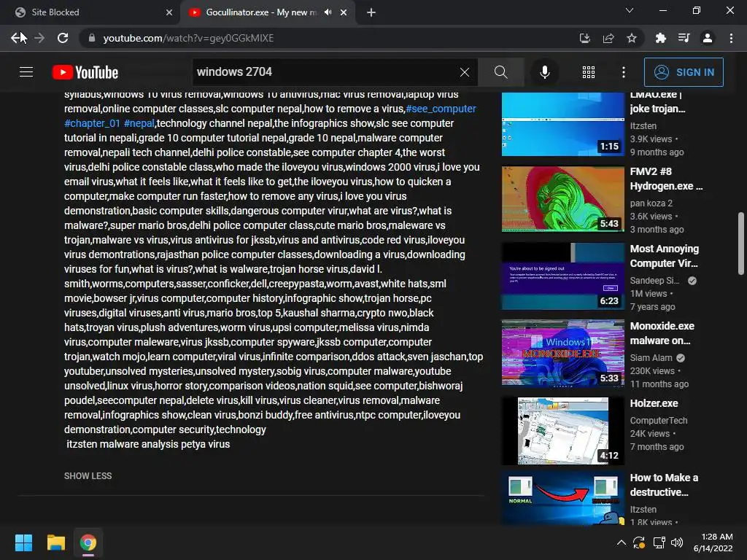The width and height of the screenshot is (747, 560).
Task: Close the Site Blocked tab
Action: point(169,12)
